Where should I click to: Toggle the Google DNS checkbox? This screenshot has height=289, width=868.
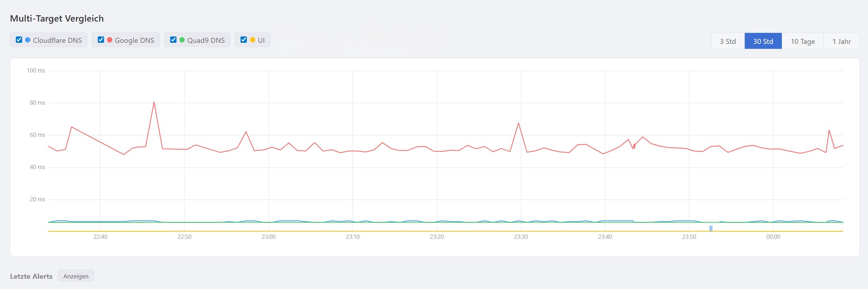click(101, 40)
